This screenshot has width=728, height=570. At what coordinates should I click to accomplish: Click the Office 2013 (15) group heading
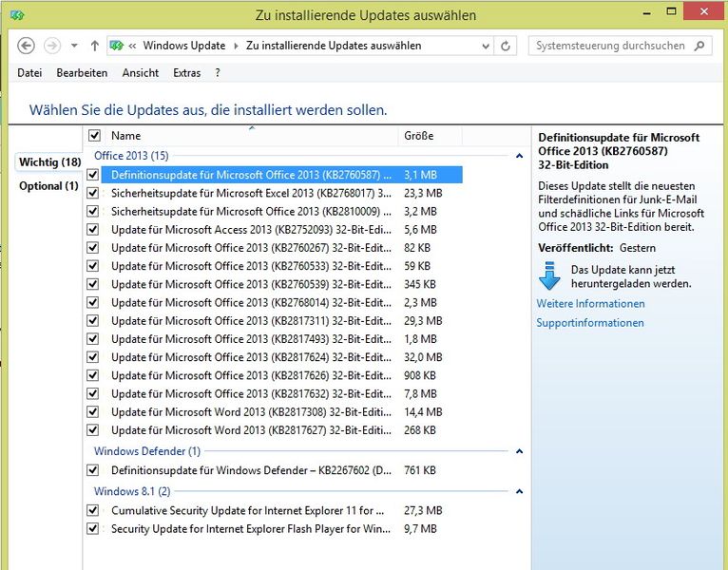click(x=131, y=156)
